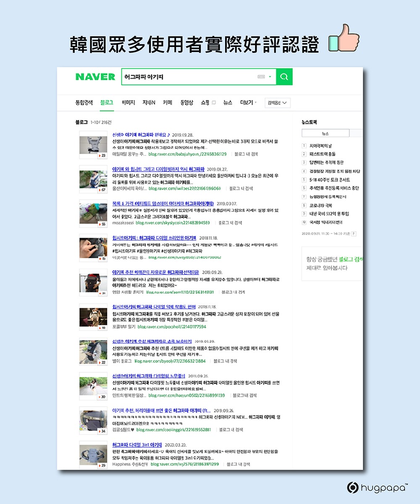The image size is (420, 504).
Task: Click the search input field
Action: tap(189, 77)
